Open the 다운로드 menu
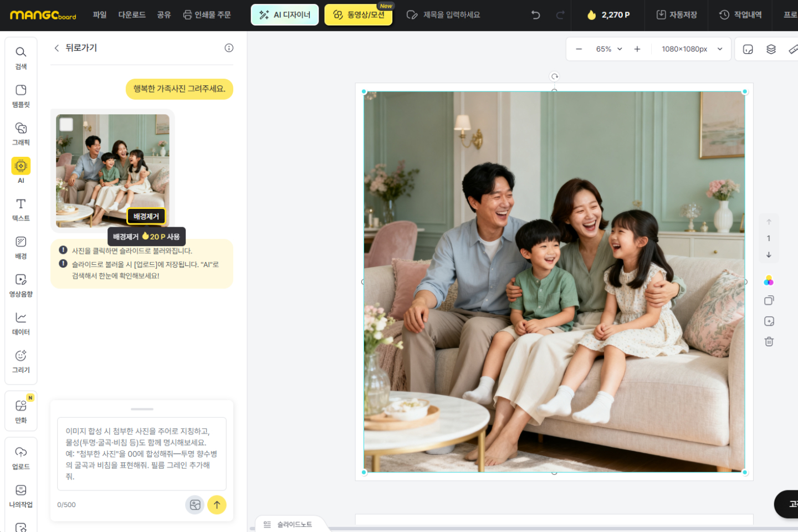798x532 pixels. tap(132, 15)
